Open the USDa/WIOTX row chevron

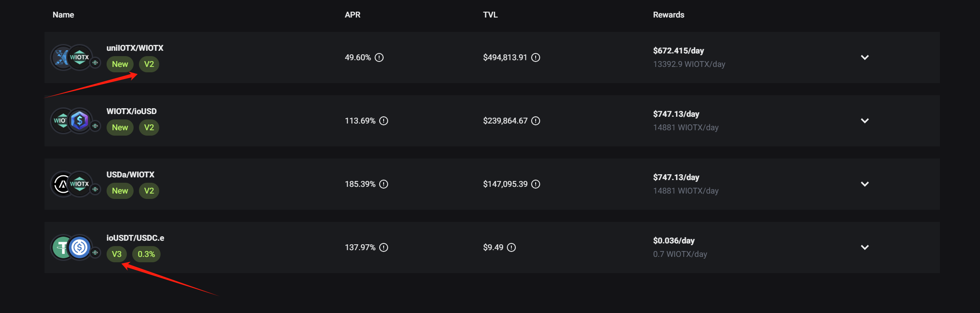(864, 184)
